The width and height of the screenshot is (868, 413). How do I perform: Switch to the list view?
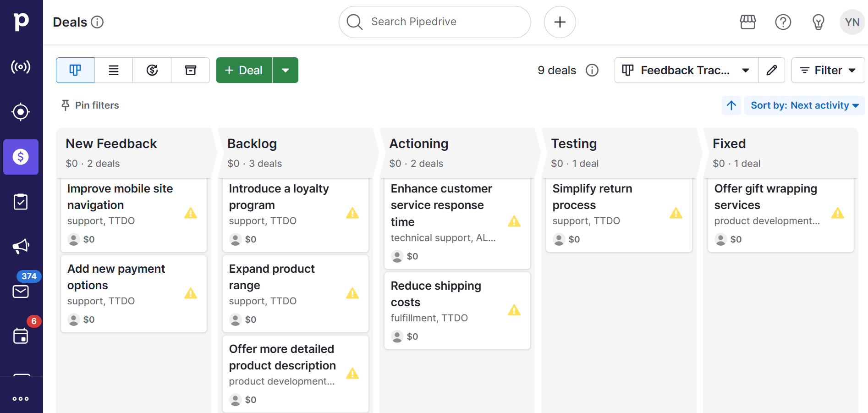tap(113, 70)
